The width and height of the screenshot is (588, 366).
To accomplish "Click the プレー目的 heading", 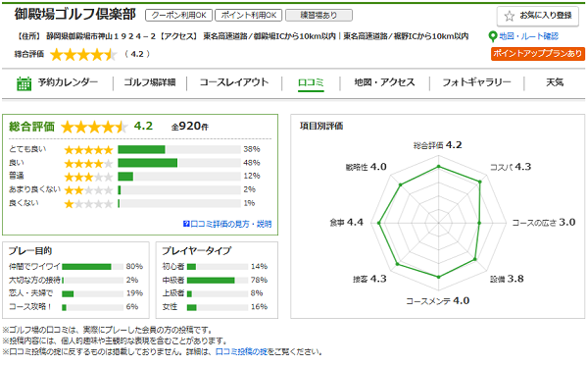I will pyautogui.click(x=30, y=251).
